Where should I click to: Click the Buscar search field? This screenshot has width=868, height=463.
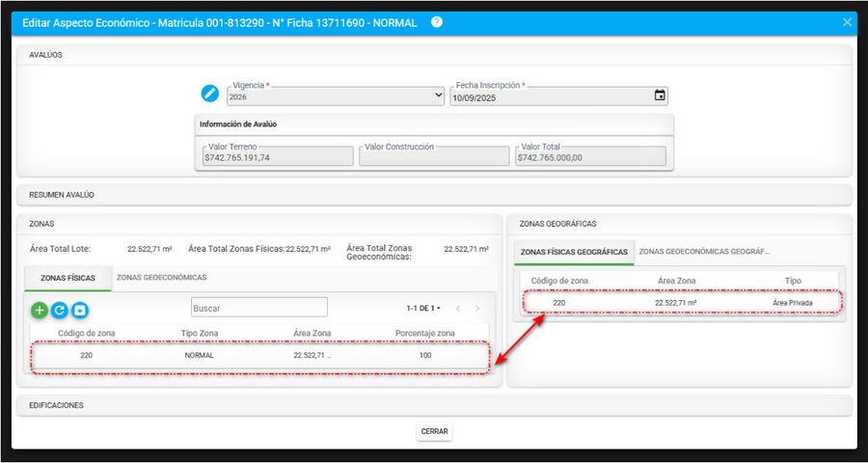coord(258,308)
